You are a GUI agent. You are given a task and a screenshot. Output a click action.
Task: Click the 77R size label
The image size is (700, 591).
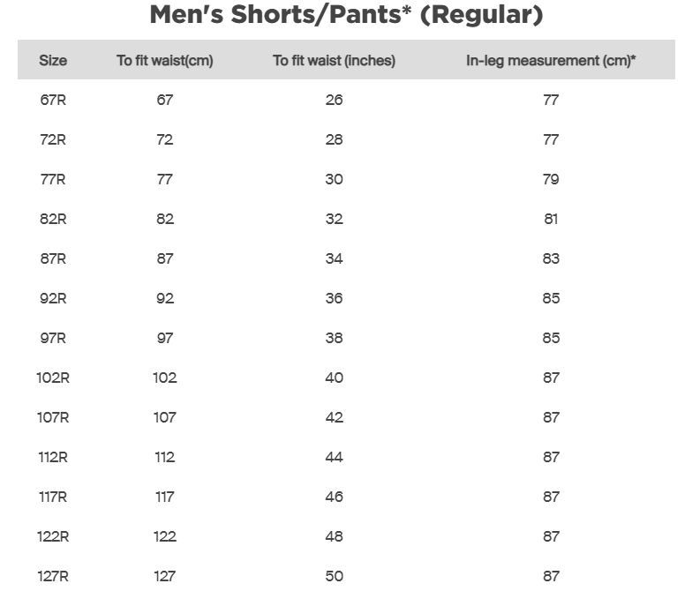pyautogui.click(x=53, y=179)
